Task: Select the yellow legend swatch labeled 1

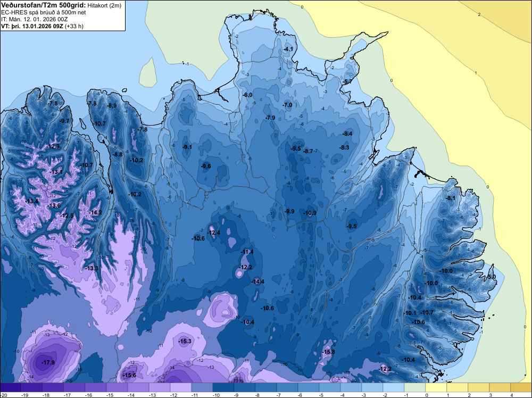Action: (x=457, y=387)
